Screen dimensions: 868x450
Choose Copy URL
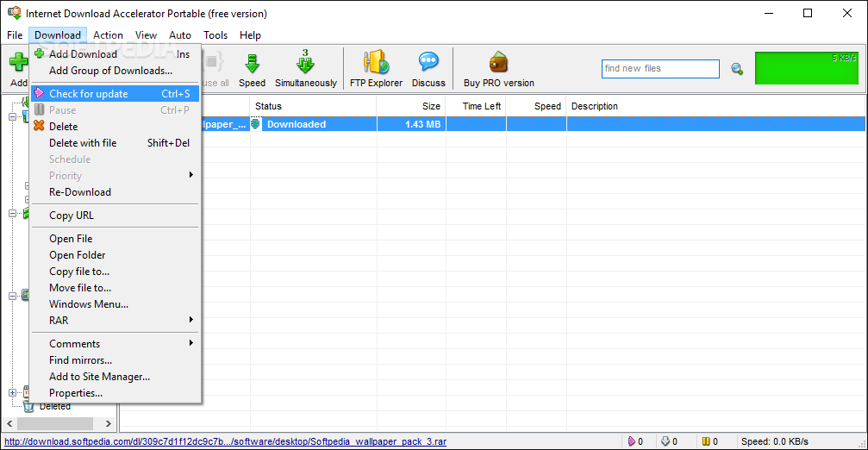pos(116,216)
